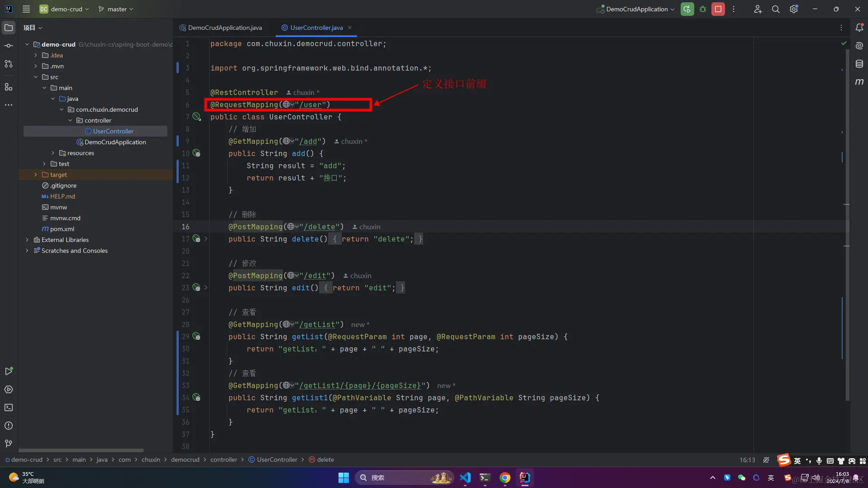
Task: Click the delete breadcrumb in navigation bar
Action: (x=321, y=460)
